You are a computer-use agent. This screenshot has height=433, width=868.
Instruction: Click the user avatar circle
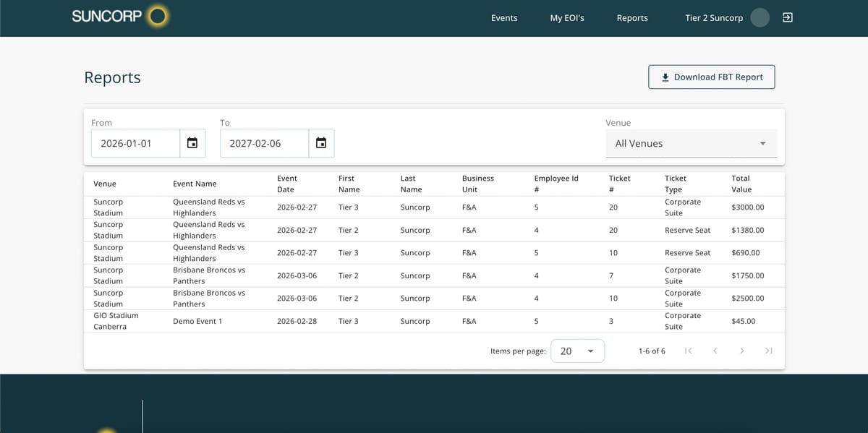[x=759, y=17]
